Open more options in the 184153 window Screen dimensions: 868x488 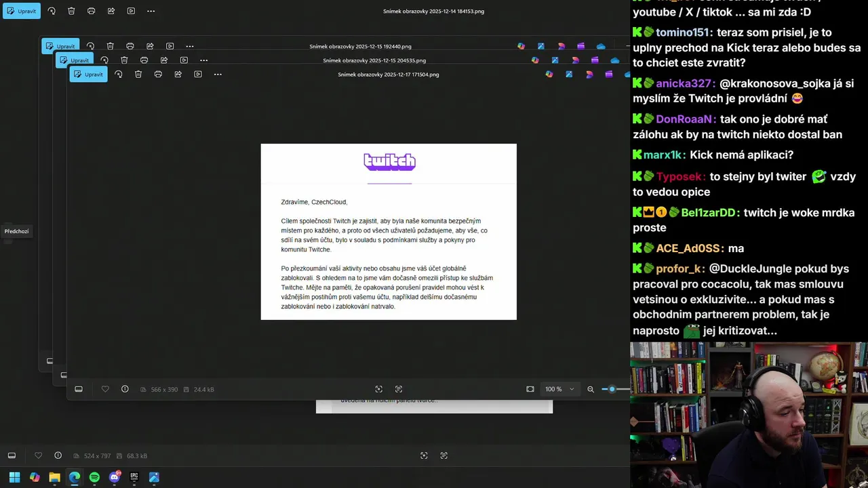coord(151,11)
